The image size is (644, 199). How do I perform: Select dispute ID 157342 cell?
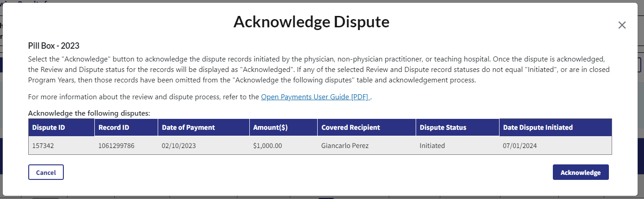tap(43, 146)
